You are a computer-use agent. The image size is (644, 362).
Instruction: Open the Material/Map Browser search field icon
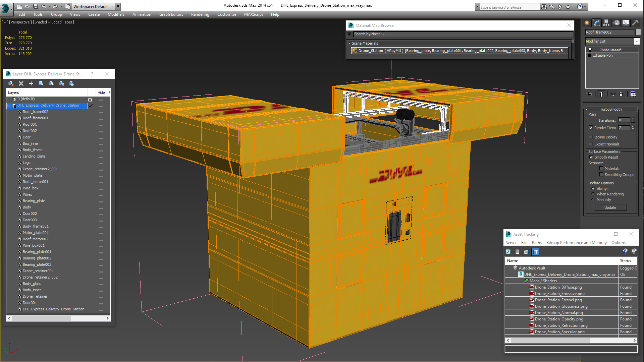[351, 34]
